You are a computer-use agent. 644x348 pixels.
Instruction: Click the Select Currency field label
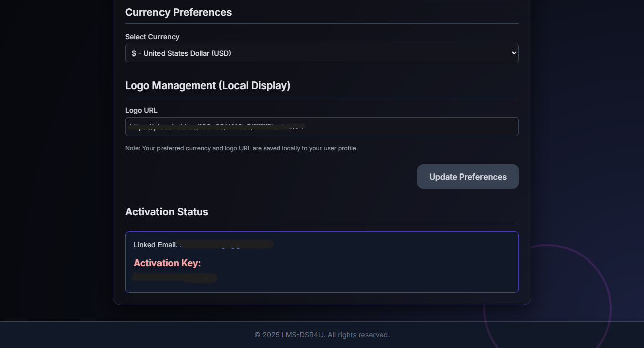(x=152, y=37)
